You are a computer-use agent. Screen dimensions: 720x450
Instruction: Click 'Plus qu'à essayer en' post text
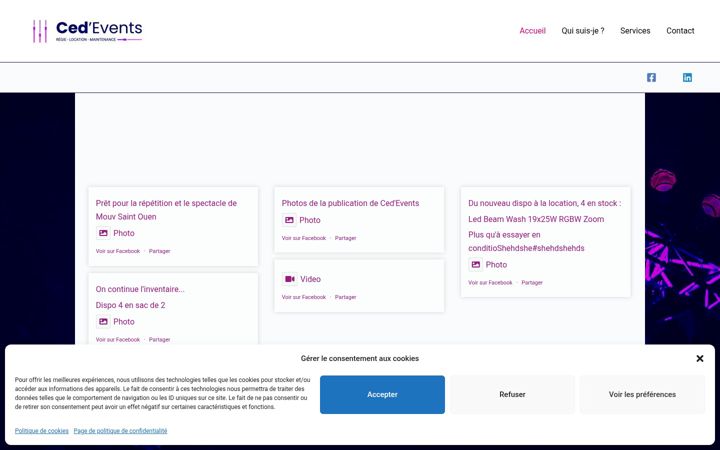pos(504,235)
